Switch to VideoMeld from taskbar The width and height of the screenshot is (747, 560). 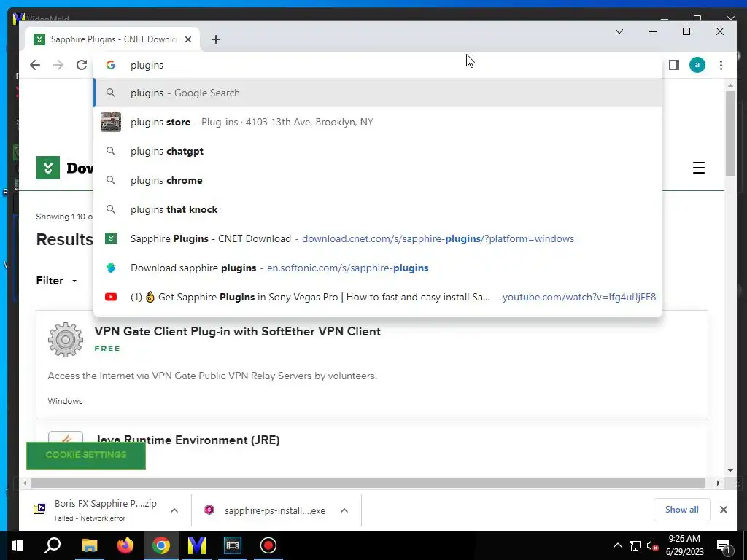point(197,545)
